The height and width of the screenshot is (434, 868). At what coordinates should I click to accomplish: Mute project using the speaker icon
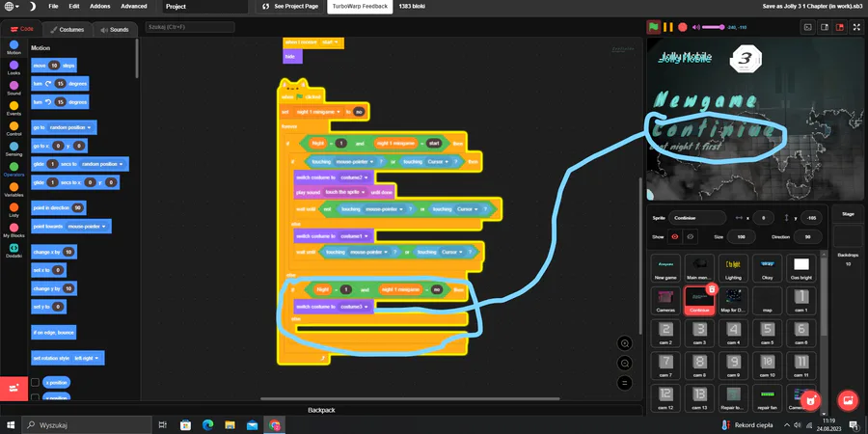point(696,27)
